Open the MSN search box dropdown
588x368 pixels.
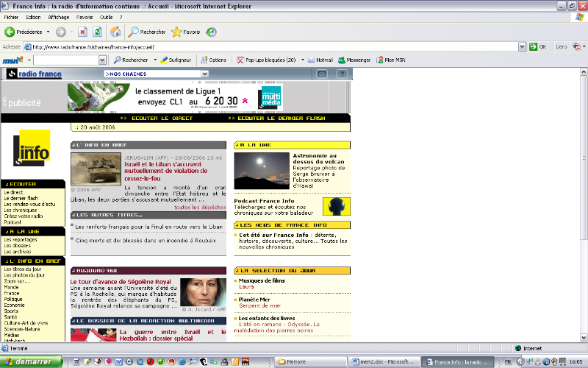point(104,60)
